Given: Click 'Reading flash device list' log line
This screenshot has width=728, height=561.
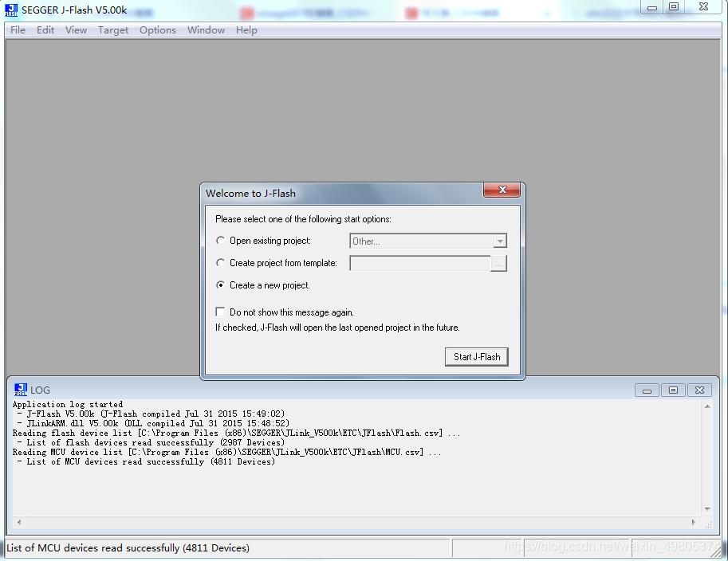Looking at the screenshot, I should point(236,433).
